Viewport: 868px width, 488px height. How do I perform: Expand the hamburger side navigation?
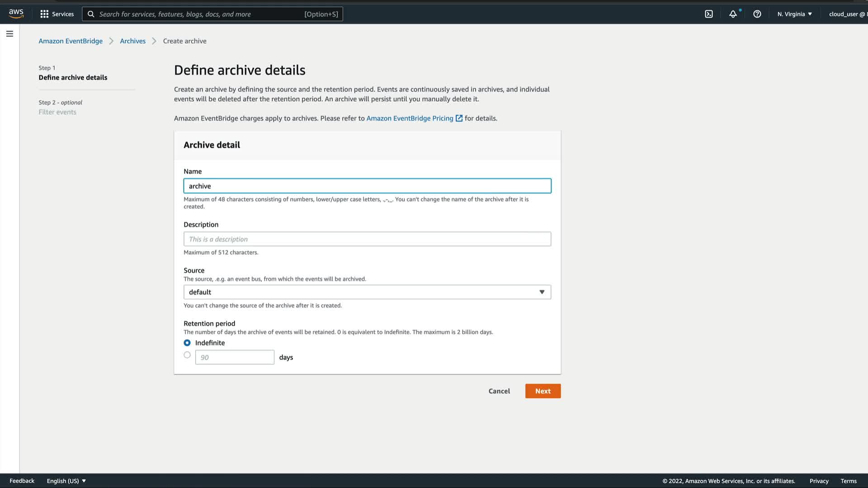pyautogui.click(x=9, y=34)
